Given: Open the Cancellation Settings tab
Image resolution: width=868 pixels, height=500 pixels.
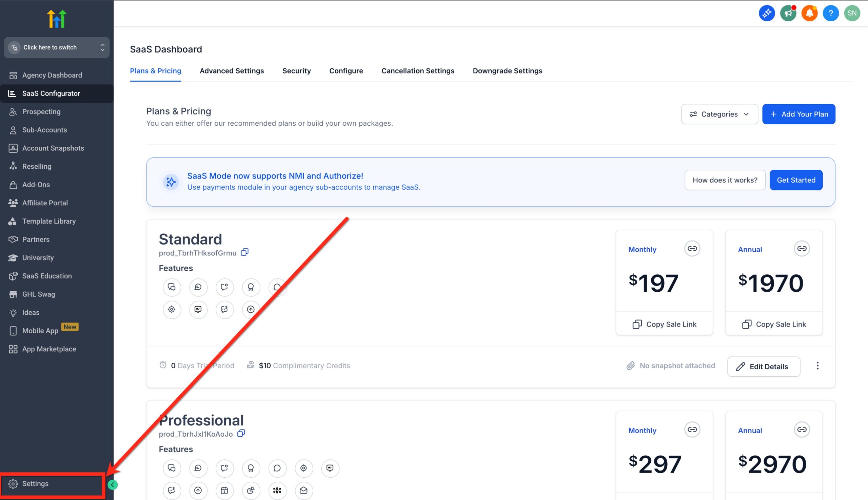Looking at the screenshot, I should click(x=417, y=71).
